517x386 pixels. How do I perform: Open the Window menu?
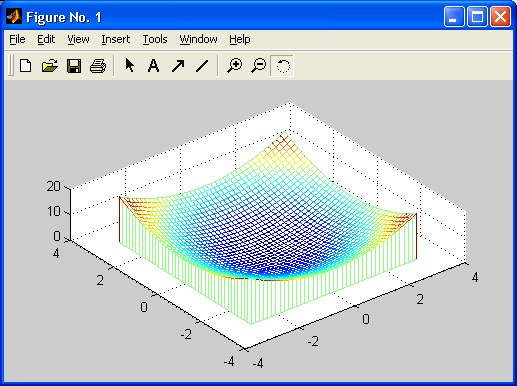coord(198,39)
